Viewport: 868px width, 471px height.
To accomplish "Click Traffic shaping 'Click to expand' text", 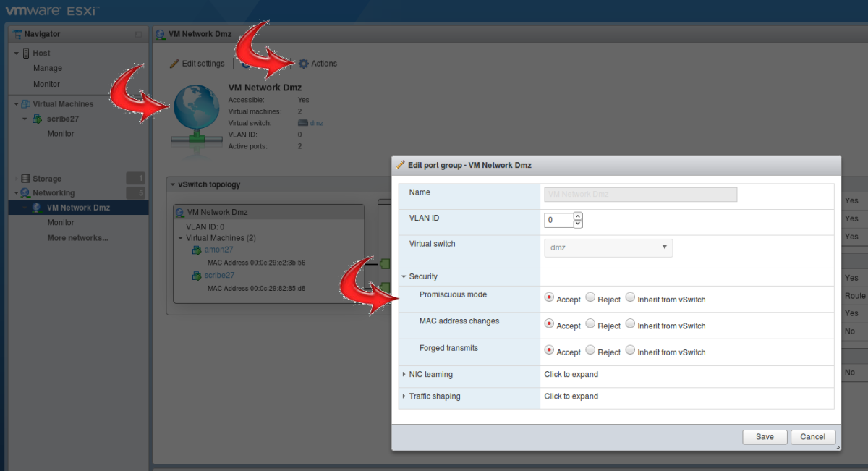I will click(571, 396).
